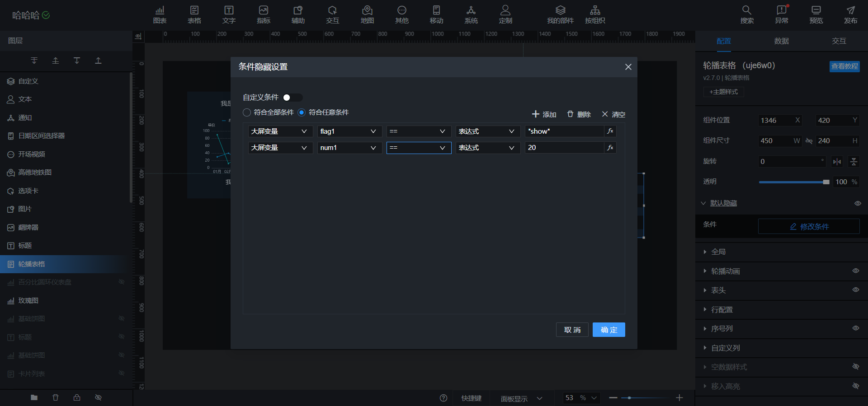This screenshot has width=868, height=406.
Task: Click the 发布 publish icon
Action: 850,15
